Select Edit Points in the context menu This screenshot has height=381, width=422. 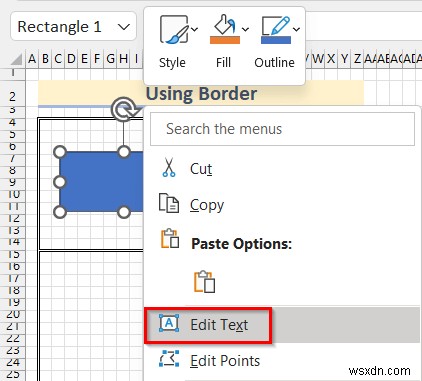282,361
